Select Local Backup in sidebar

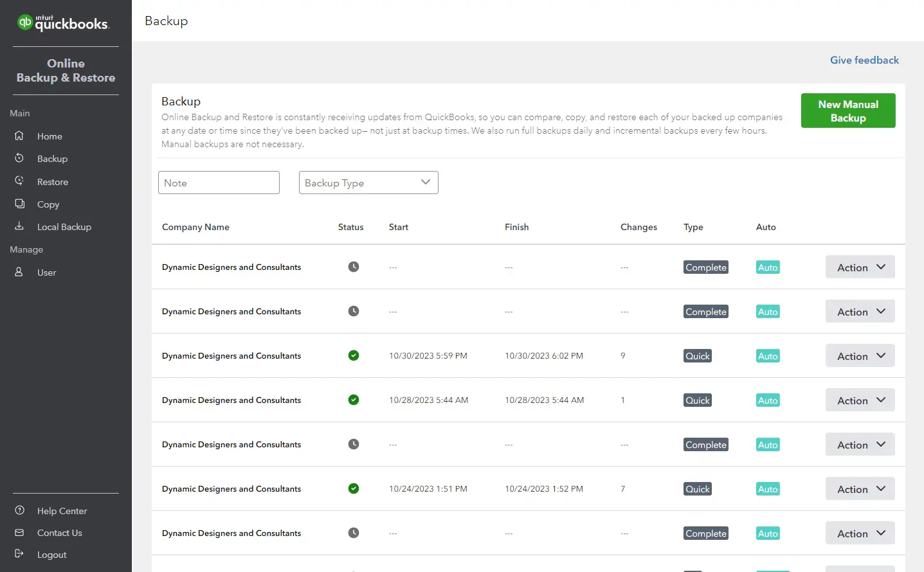tap(64, 227)
